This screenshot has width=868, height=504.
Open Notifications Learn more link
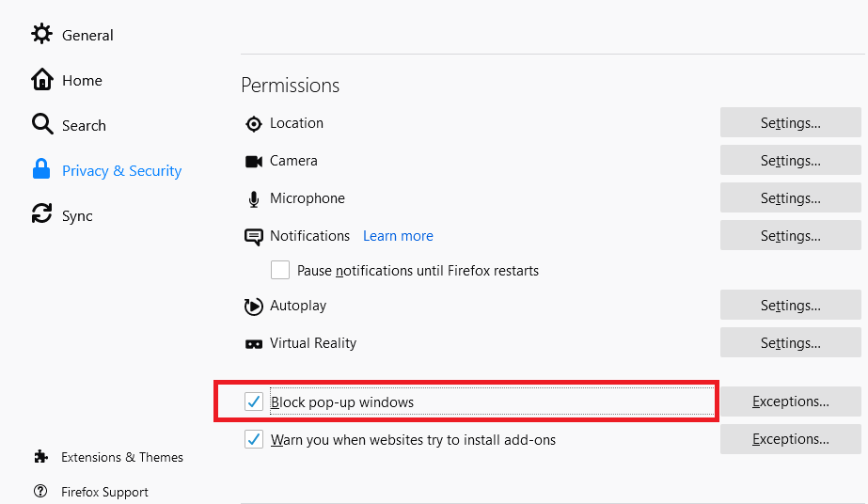[x=398, y=236]
